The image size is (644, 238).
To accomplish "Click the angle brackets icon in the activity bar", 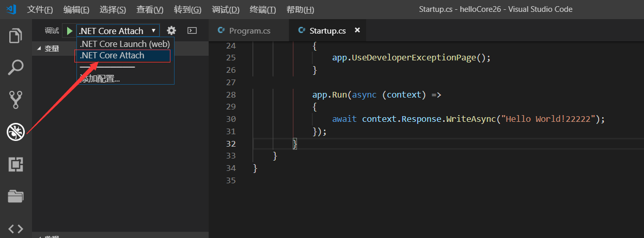I will tap(15, 229).
